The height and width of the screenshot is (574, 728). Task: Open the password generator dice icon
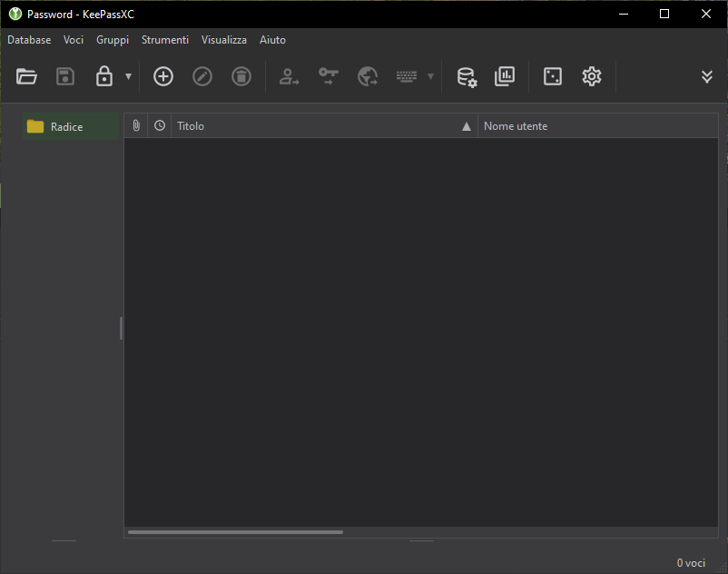(x=552, y=77)
